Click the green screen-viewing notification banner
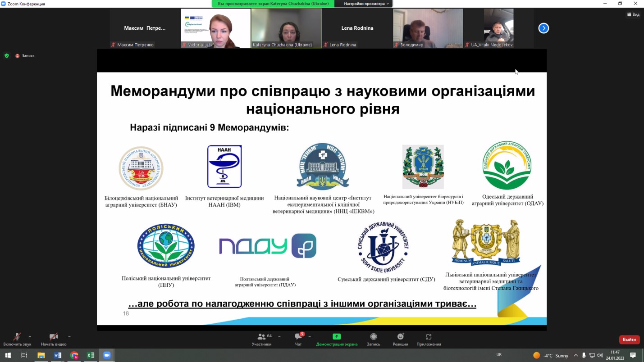644x362 pixels. (274, 4)
